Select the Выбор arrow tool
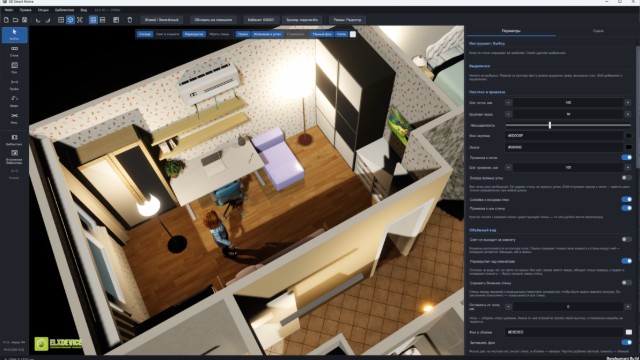Image resolution: width=640 pixels, height=360 pixels. 15,35
